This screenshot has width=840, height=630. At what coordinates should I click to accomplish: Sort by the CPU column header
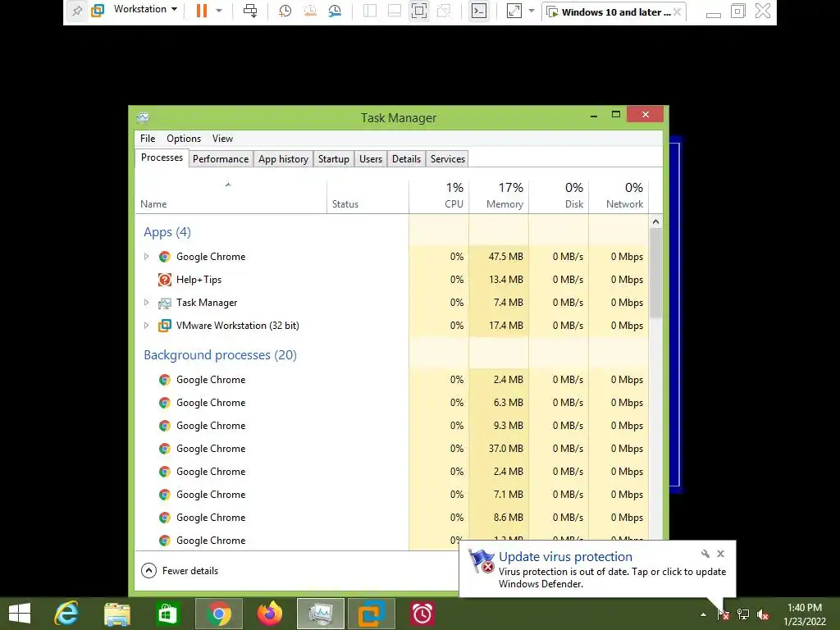pyautogui.click(x=439, y=197)
